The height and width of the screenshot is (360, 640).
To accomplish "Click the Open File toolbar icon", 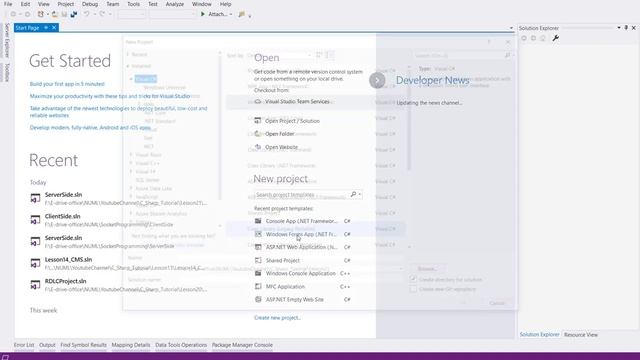I will coord(54,14).
